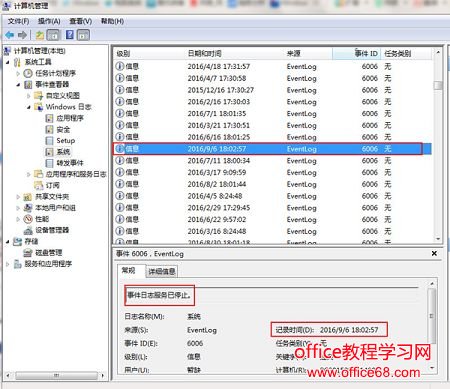Open 设备管理器
The height and width of the screenshot is (389, 450).
click(x=52, y=230)
